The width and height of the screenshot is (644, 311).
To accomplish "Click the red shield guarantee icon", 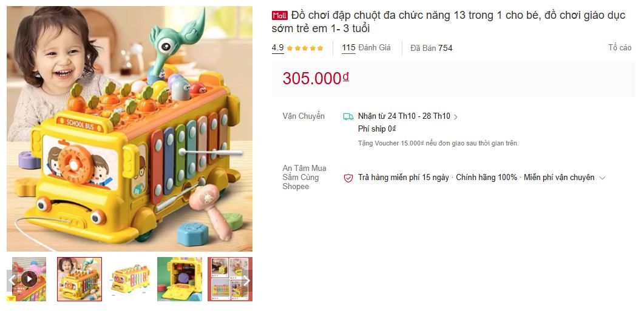I will tap(348, 178).
